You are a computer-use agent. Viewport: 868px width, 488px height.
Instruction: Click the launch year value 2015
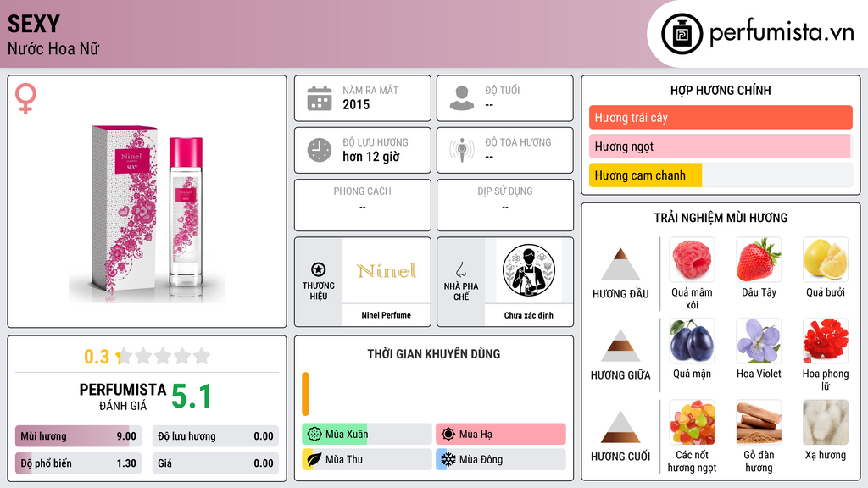pos(356,104)
